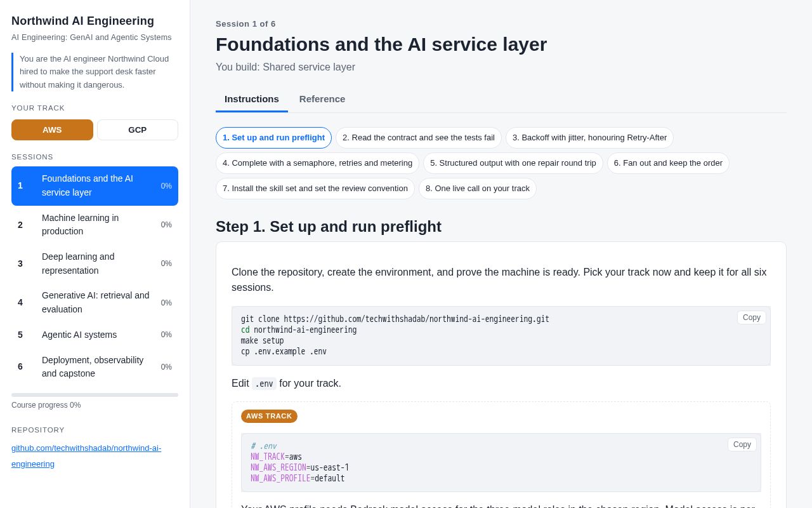This screenshot has height=508, width=812.
Task: Click the AWS TRACK badge
Action: point(269,417)
